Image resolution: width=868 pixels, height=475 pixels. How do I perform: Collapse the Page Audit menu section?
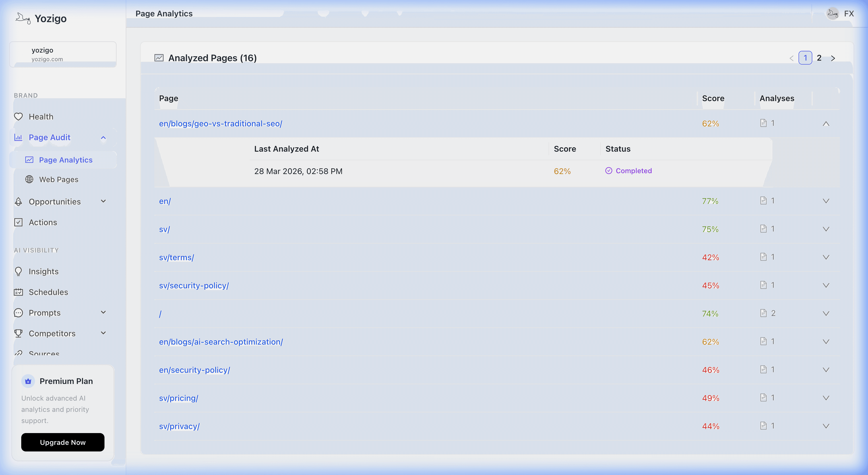(104, 138)
